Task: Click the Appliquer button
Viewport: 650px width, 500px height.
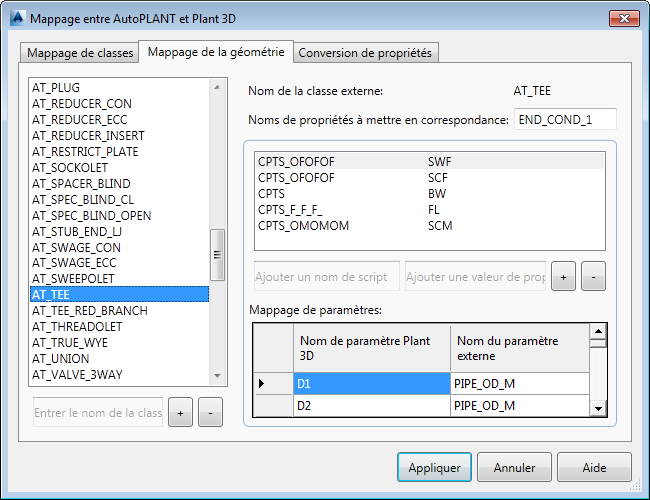Action: coord(434,467)
